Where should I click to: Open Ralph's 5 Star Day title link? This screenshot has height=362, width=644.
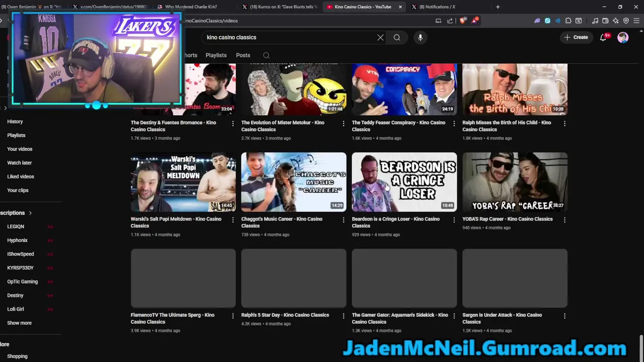point(285,315)
